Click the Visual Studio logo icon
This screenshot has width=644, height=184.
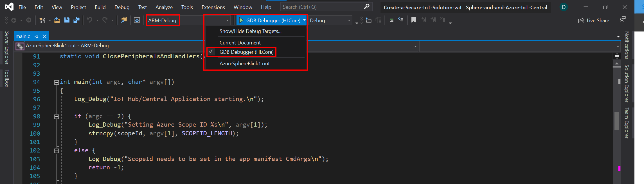9,7
